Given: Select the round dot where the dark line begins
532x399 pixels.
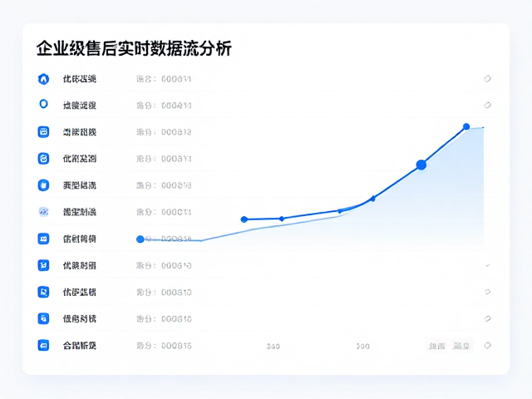Looking at the screenshot, I should 244,219.
